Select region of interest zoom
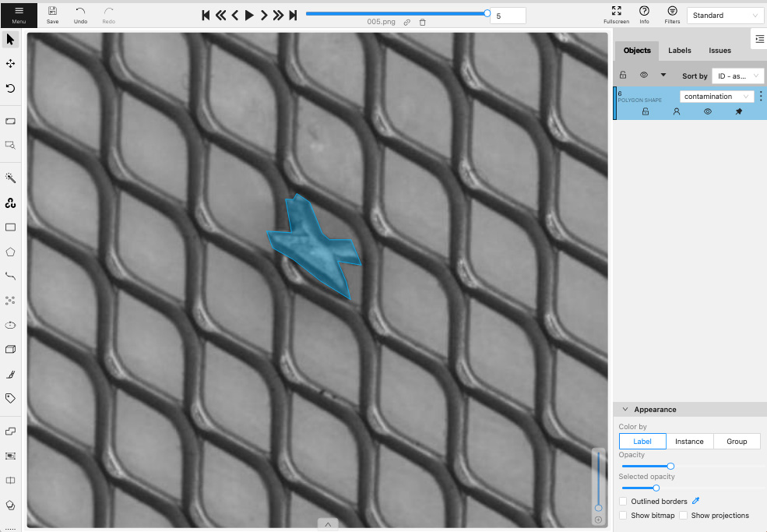 (10, 146)
